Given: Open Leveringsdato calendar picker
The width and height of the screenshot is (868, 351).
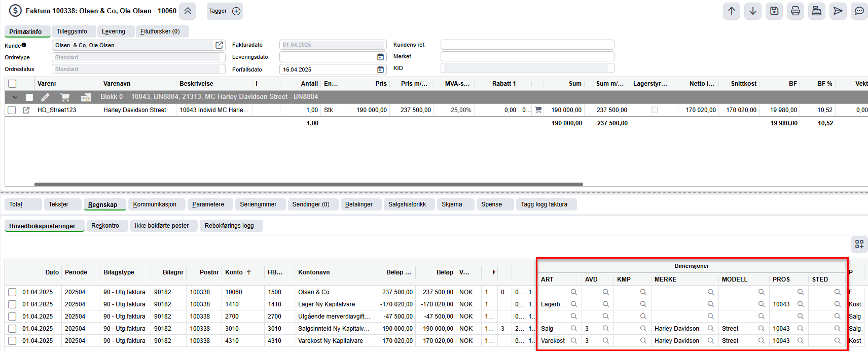Looking at the screenshot, I should coord(380,57).
